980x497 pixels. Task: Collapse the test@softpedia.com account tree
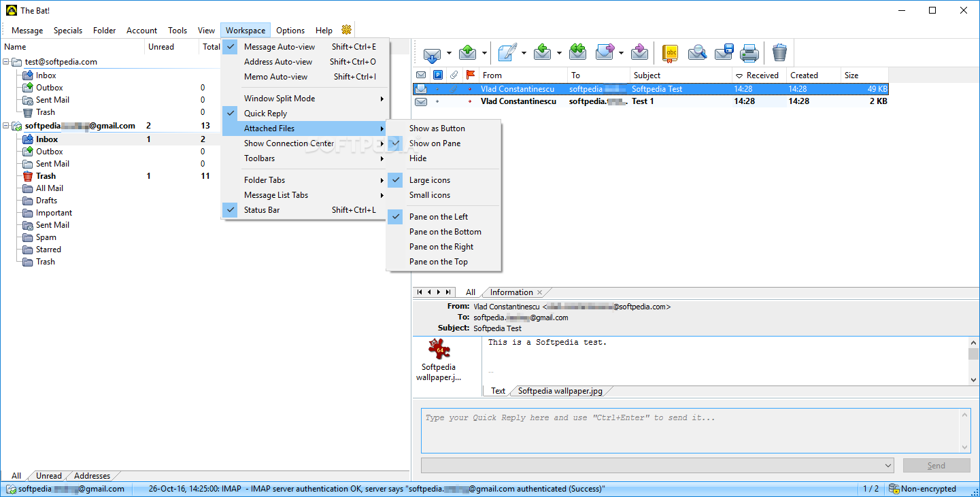coord(5,62)
